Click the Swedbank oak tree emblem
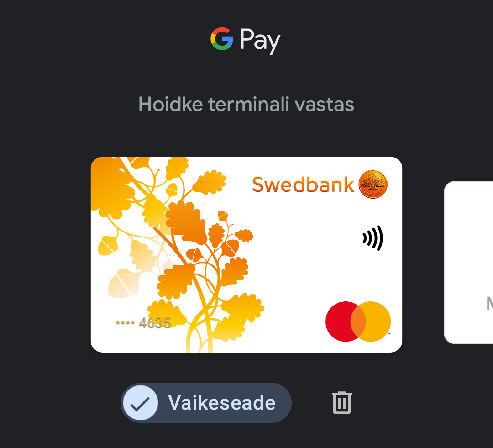The image size is (493, 448). pyautogui.click(x=373, y=184)
